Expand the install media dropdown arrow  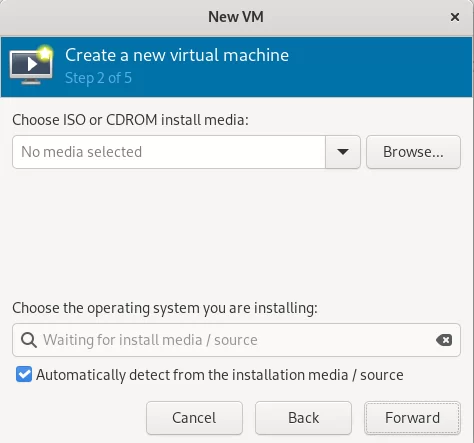[x=343, y=152]
